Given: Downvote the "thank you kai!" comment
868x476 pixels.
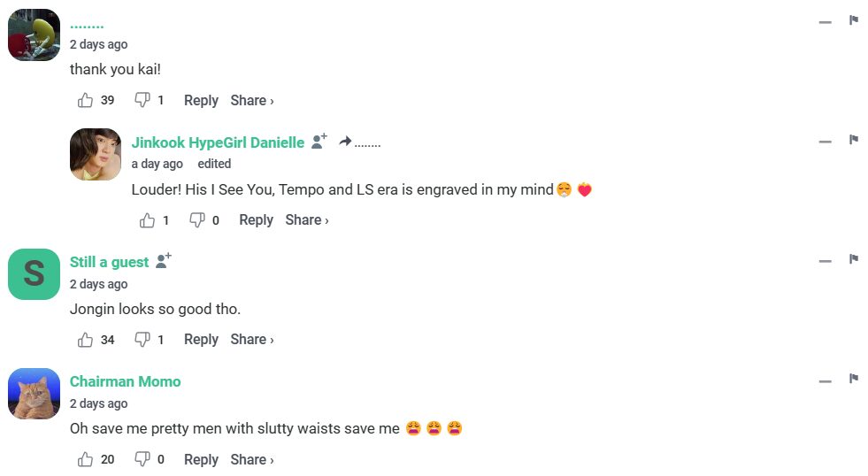Looking at the screenshot, I should 142,101.
